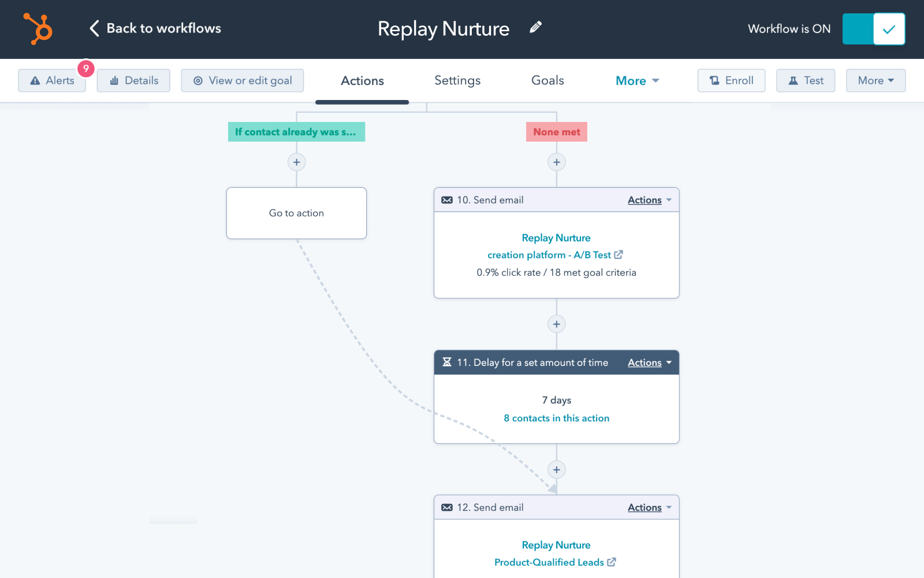Click plus icon under 'If contact already was s...' branch
This screenshot has height=578, width=924.
pyautogui.click(x=296, y=162)
